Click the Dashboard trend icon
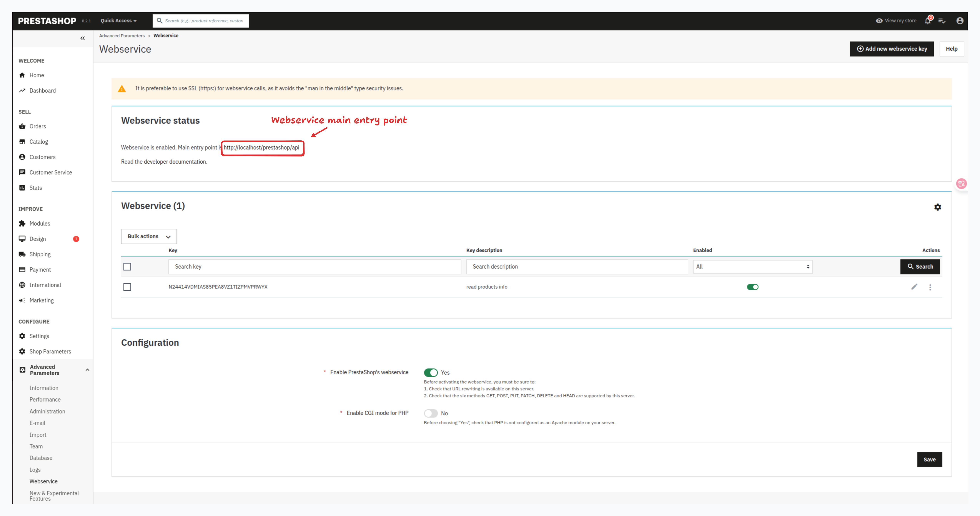 pyautogui.click(x=22, y=90)
